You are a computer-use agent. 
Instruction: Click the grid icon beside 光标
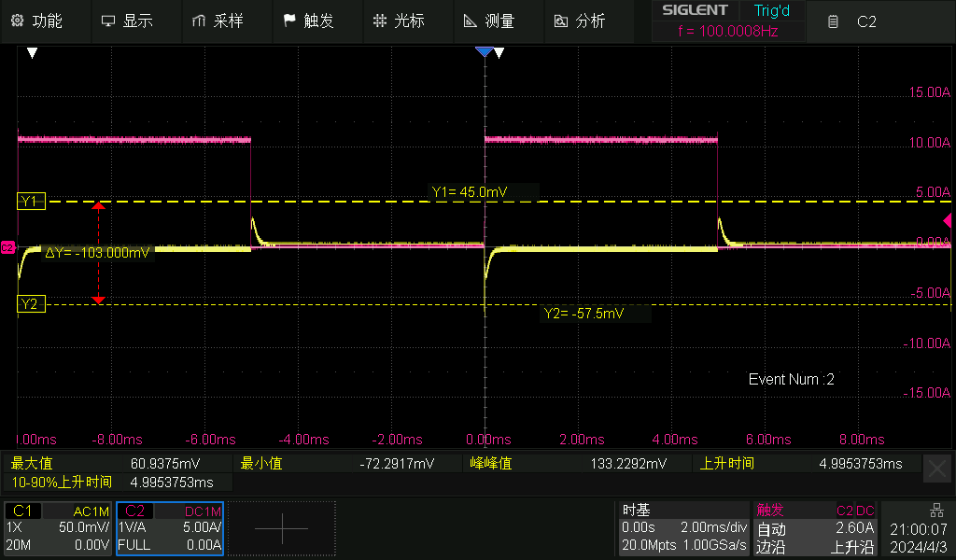[380, 21]
